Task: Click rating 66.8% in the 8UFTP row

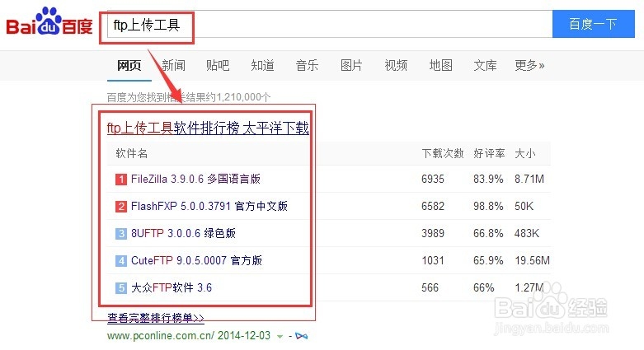Action: tap(488, 233)
